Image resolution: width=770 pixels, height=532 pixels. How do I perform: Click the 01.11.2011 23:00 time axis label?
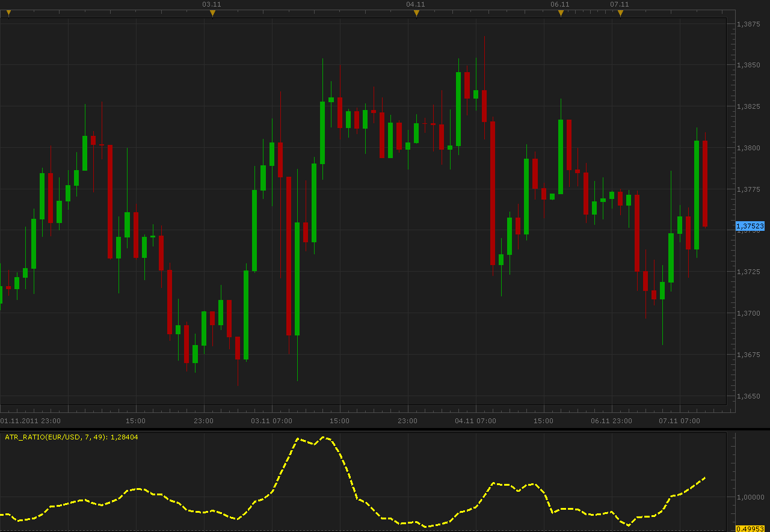(31, 421)
